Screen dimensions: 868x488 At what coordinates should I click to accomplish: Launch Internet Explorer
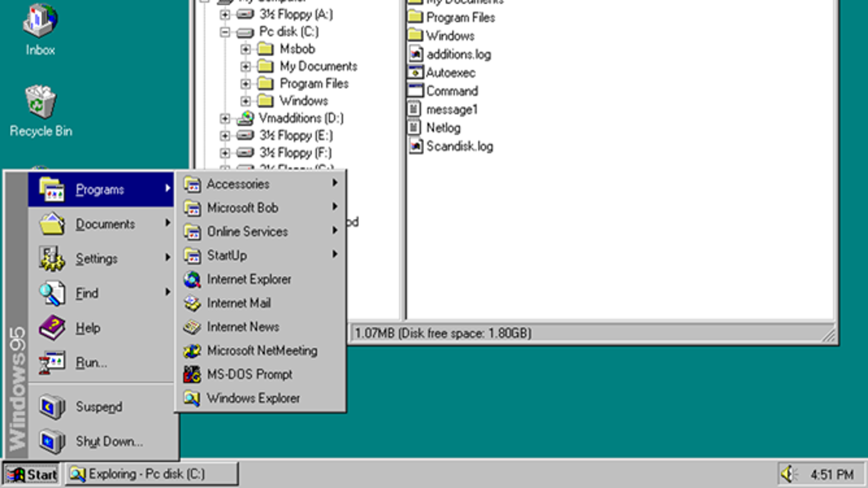(x=249, y=279)
